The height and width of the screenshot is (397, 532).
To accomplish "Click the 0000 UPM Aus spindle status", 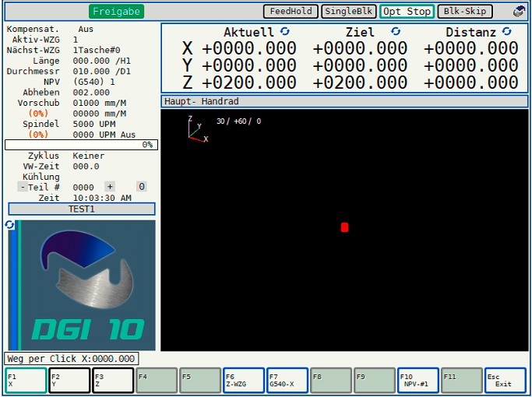I will point(104,135).
